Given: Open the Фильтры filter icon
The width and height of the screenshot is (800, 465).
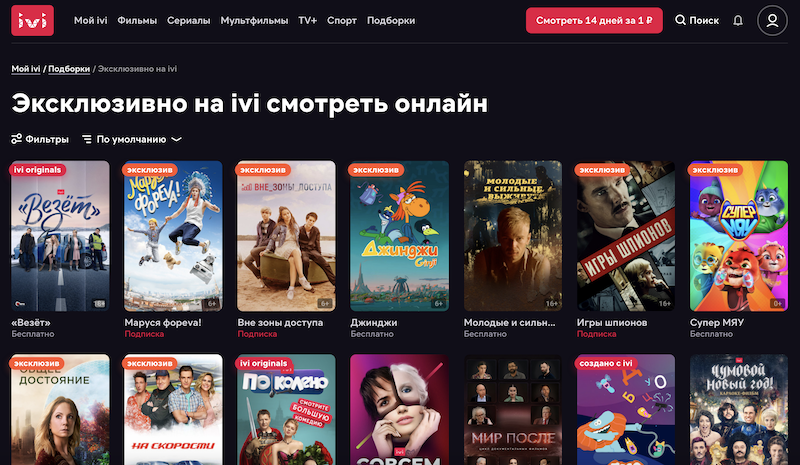Looking at the screenshot, I should coord(16,139).
